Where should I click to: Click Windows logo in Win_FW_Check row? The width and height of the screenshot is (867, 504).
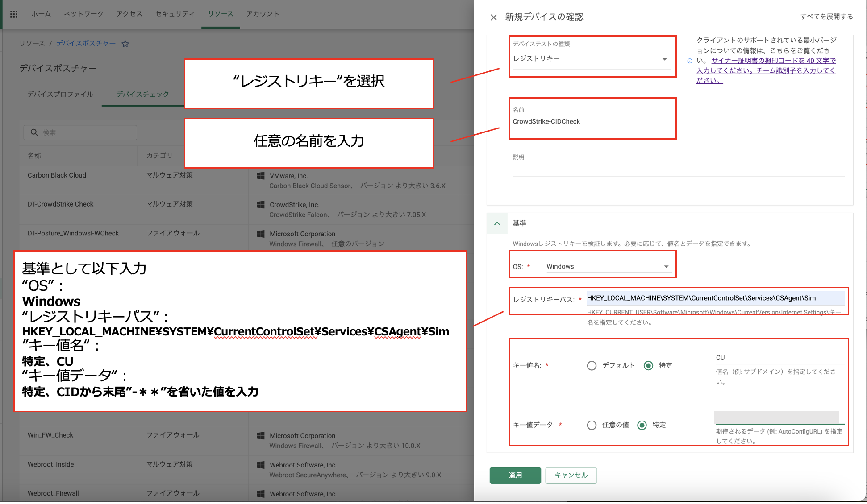261,436
